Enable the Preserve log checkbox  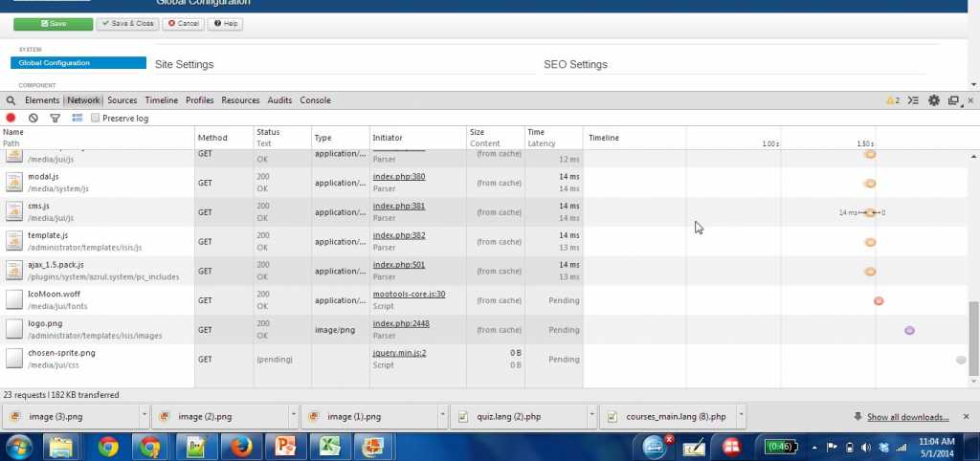pos(96,119)
